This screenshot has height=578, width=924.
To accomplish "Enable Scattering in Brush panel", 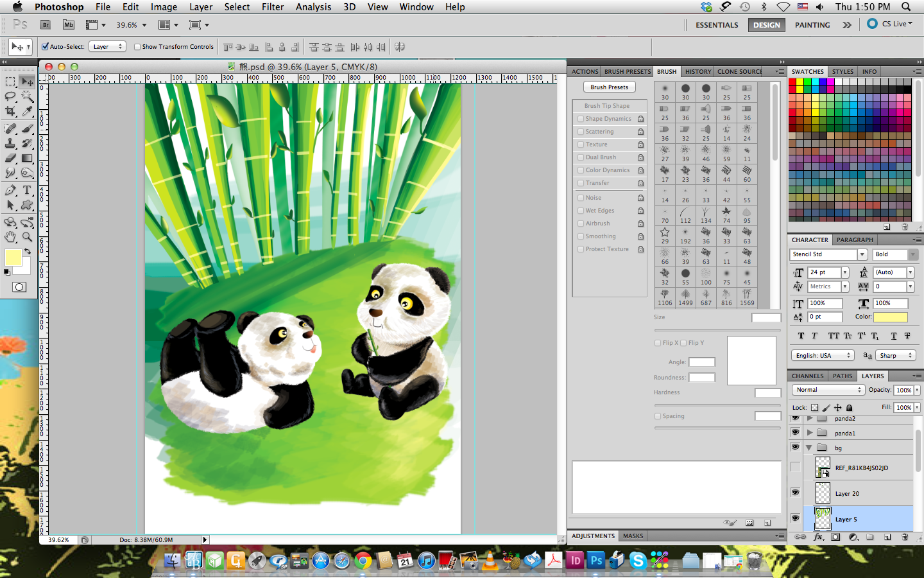I will pyautogui.click(x=581, y=132).
